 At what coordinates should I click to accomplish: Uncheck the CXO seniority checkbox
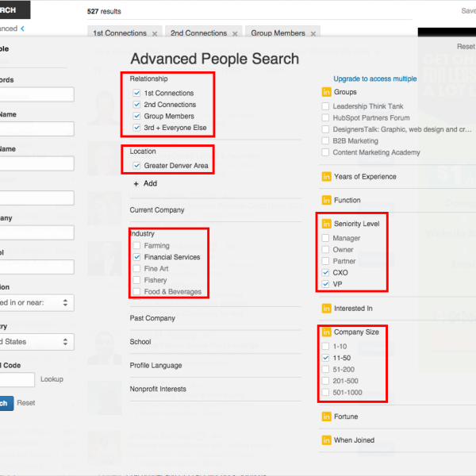(325, 273)
